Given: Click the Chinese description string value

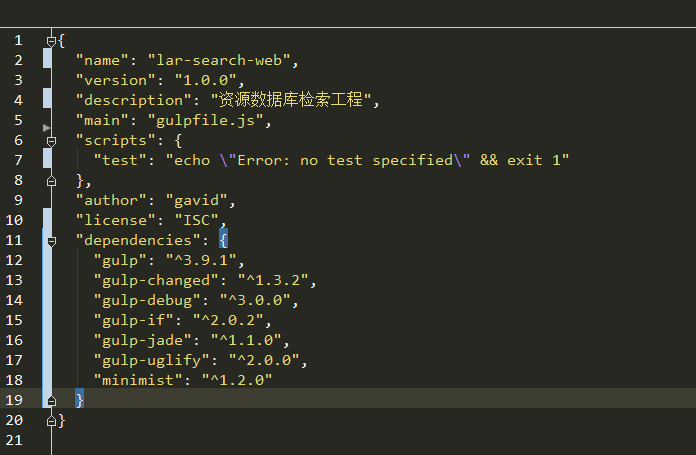Looking at the screenshot, I should point(290,100).
